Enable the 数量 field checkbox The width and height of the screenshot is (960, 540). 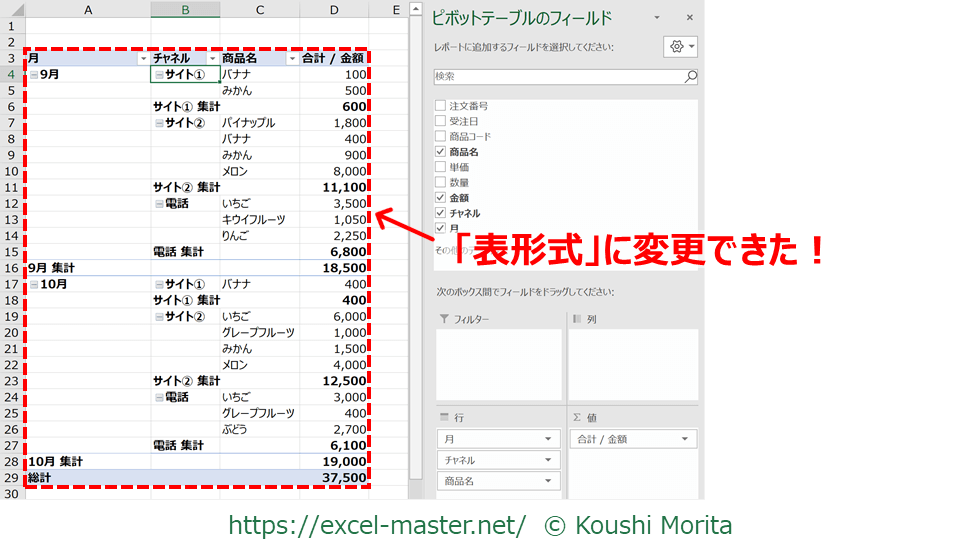[440, 182]
